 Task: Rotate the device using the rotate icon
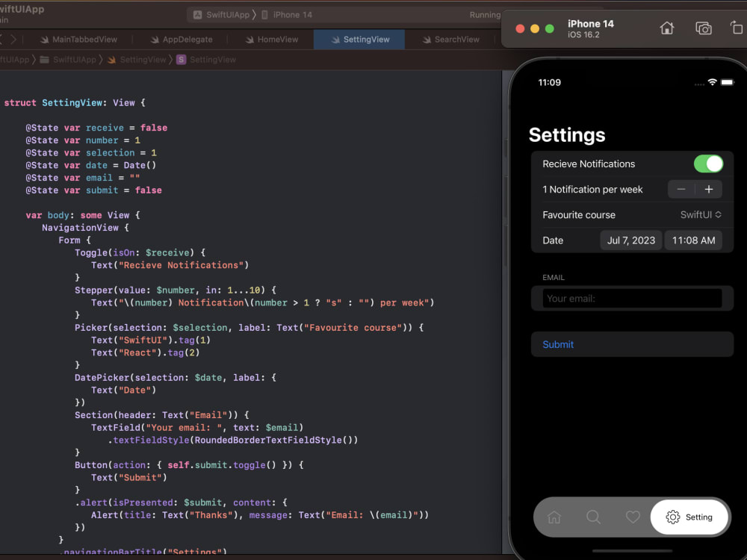click(x=736, y=27)
